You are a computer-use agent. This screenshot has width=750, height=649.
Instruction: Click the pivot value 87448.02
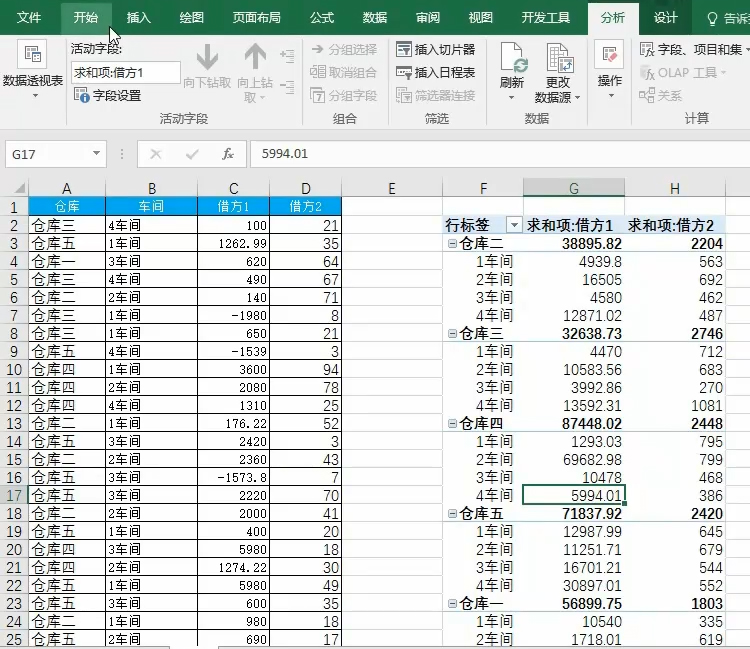pyautogui.click(x=574, y=423)
